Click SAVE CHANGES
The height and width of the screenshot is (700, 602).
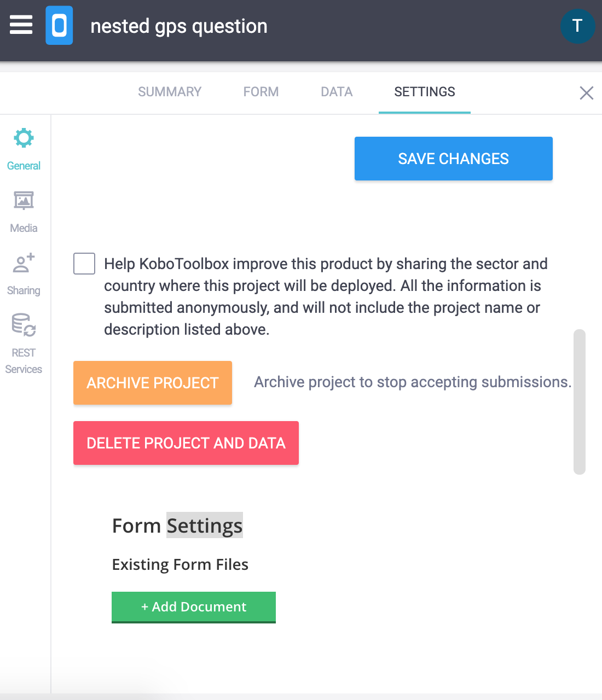(x=453, y=159)
